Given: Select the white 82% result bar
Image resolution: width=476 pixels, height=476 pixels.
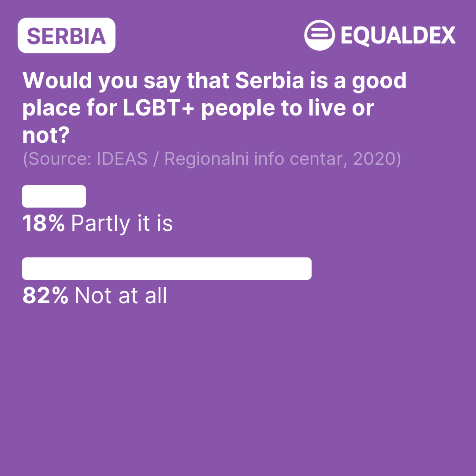Looking at the screenshot, I should (x=167, y=268).
